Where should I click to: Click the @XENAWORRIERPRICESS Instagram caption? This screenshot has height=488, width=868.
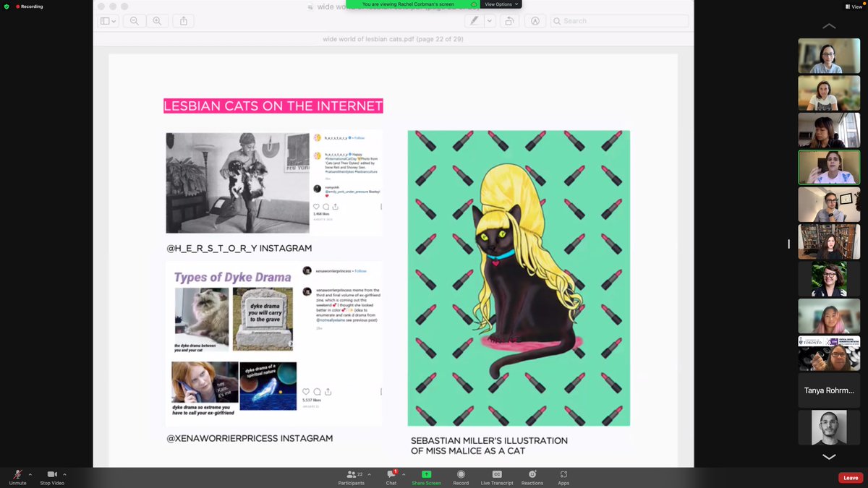250,438
